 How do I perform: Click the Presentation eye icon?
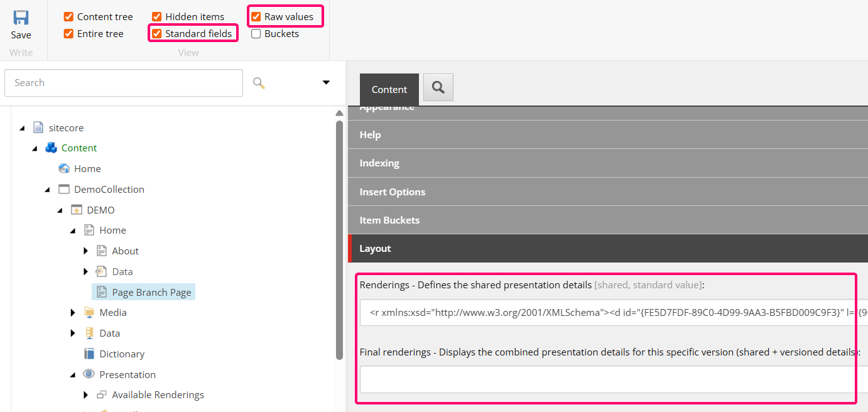pyautogui.click(x=89, y=374)
